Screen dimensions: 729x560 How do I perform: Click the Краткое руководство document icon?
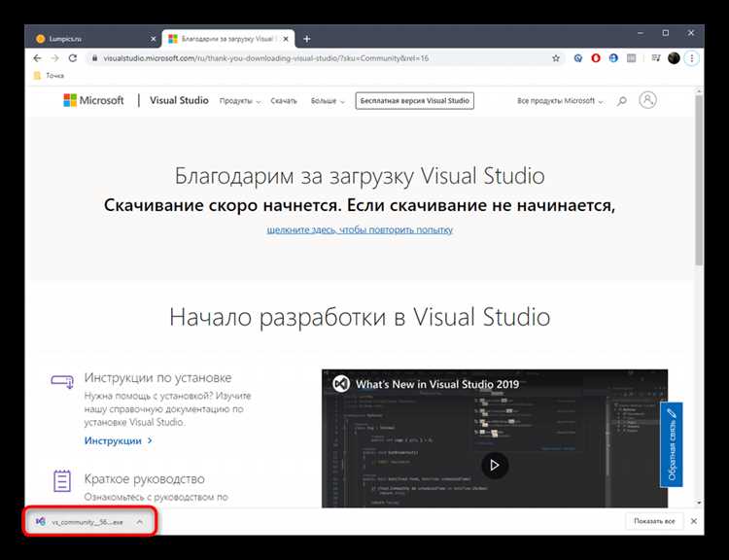[x=62, y=480]
